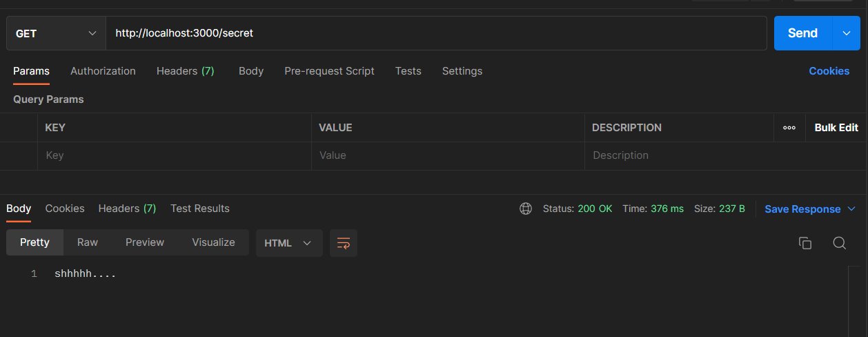868x337 pixels.
Task: Toggle line wrap in response
Action: (x=344, y=243)
